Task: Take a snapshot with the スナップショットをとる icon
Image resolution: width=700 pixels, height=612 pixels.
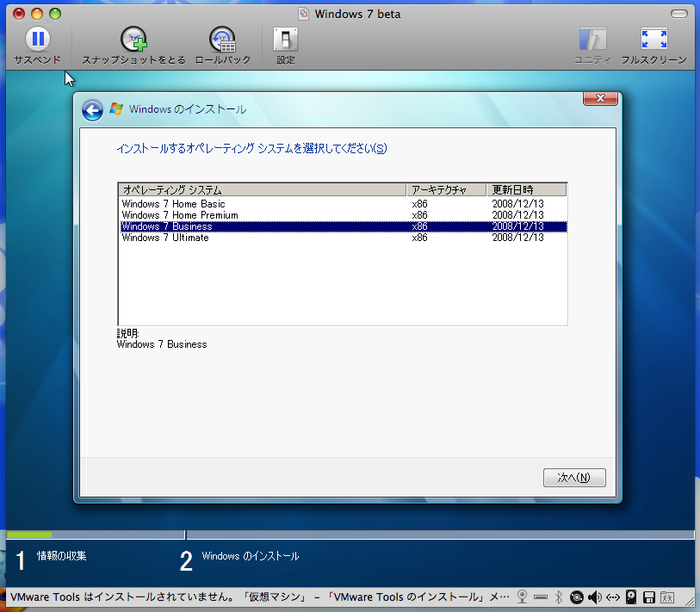Action: click(x=133, y=40)
